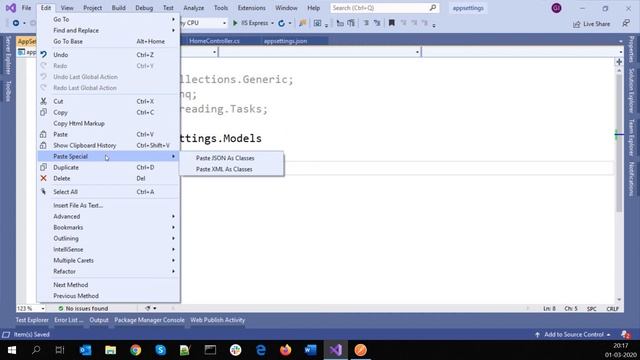Image resolution: width=640 pixels, height=360 pixels.
Task: Expand the Go To submenu
Action: 108,19
